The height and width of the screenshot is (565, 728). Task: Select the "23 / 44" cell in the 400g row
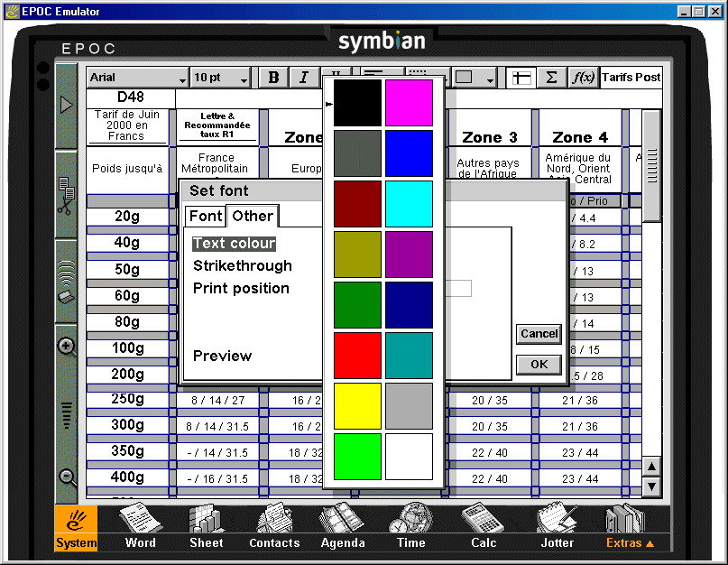(580, 479)
